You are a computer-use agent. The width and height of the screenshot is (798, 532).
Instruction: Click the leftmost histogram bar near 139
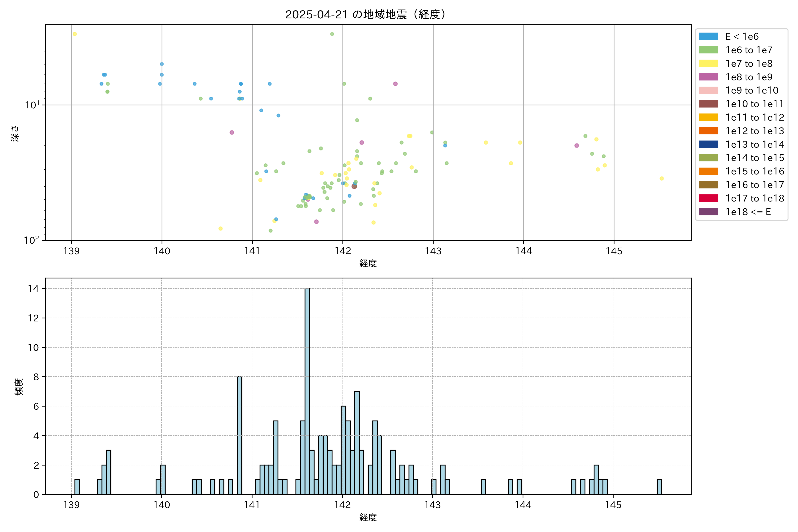(x=77, y=487)
